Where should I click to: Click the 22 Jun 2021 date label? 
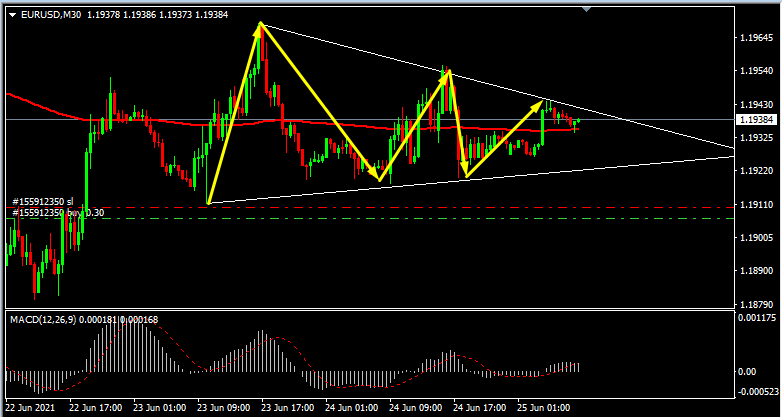pyautogui.click(x=30, y=408)
